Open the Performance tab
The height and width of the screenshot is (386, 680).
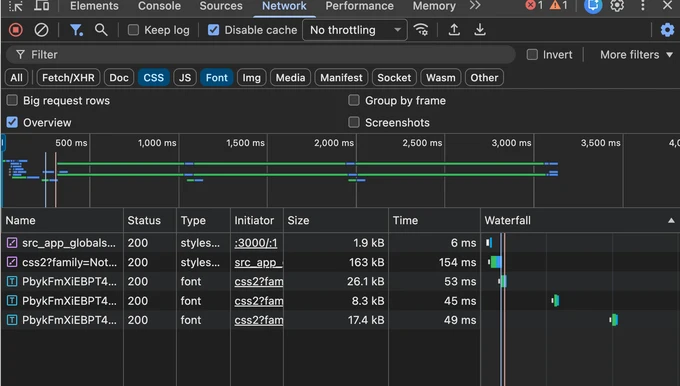click(x=360, y=6)
